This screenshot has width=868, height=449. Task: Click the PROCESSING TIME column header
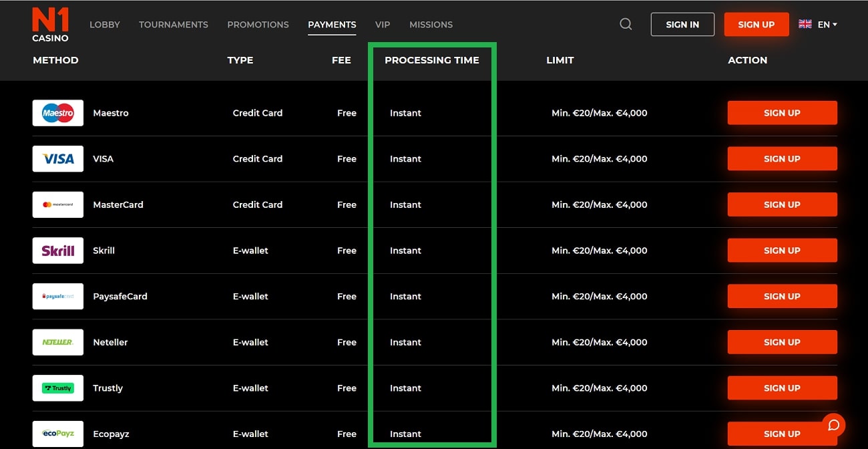click(432, 60)
